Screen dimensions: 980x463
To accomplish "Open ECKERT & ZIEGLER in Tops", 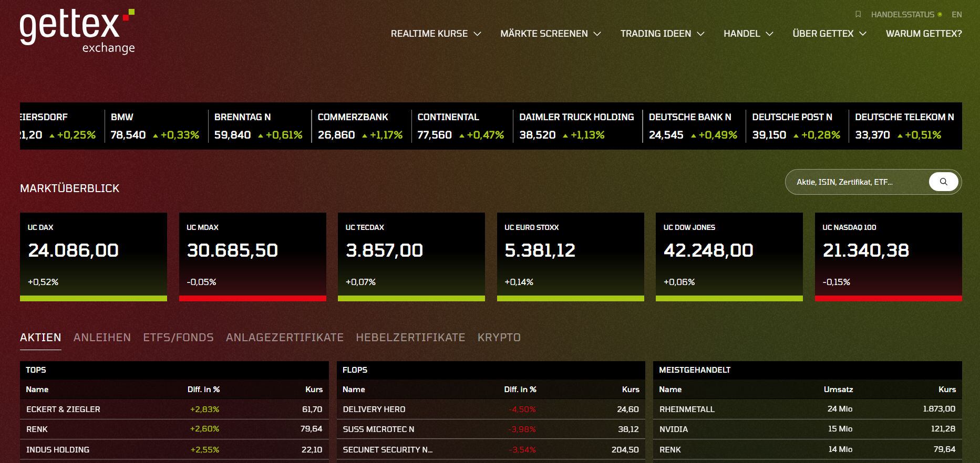I will click(x=63, y=409).
